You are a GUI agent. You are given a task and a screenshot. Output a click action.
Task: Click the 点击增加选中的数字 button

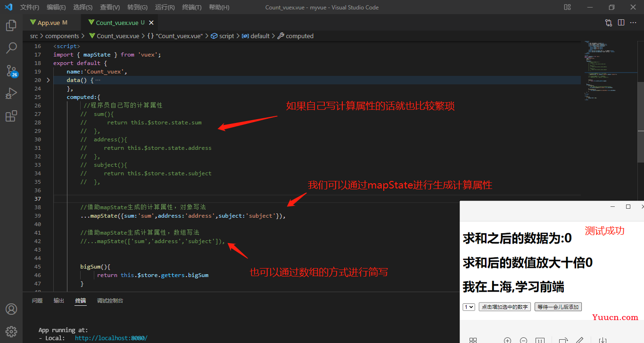tap(505, 307)
